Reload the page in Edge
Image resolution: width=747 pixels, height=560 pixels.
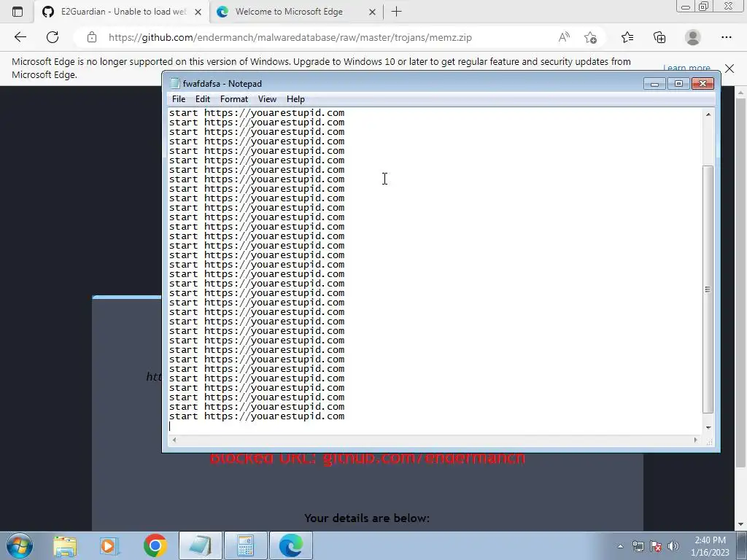point(53,37)
